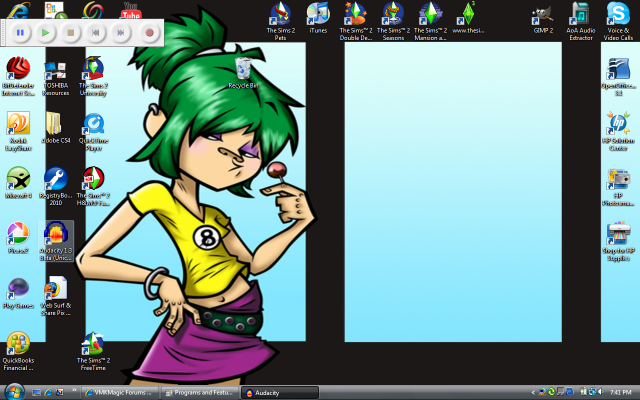Select the iTunes desktop shortcut

318,14
